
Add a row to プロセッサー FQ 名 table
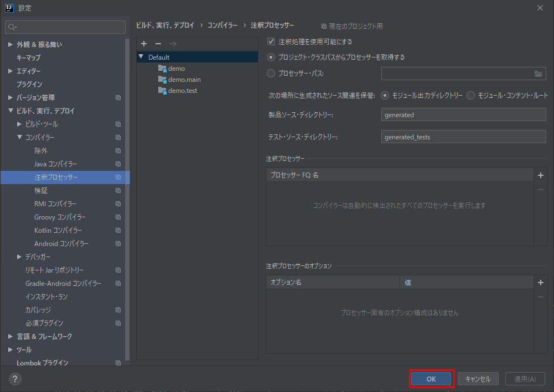[540, 175]
